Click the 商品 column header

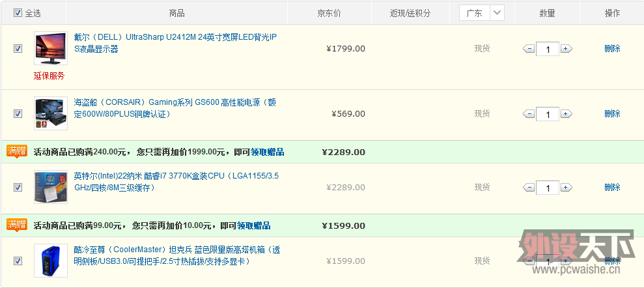176,13
